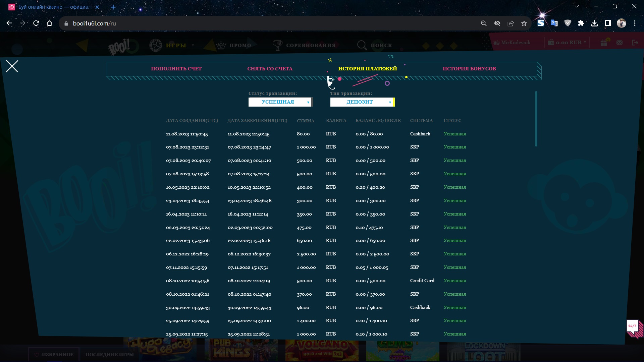
Task: Bookmark page with the star icon
Action: [x=524, y=23]
